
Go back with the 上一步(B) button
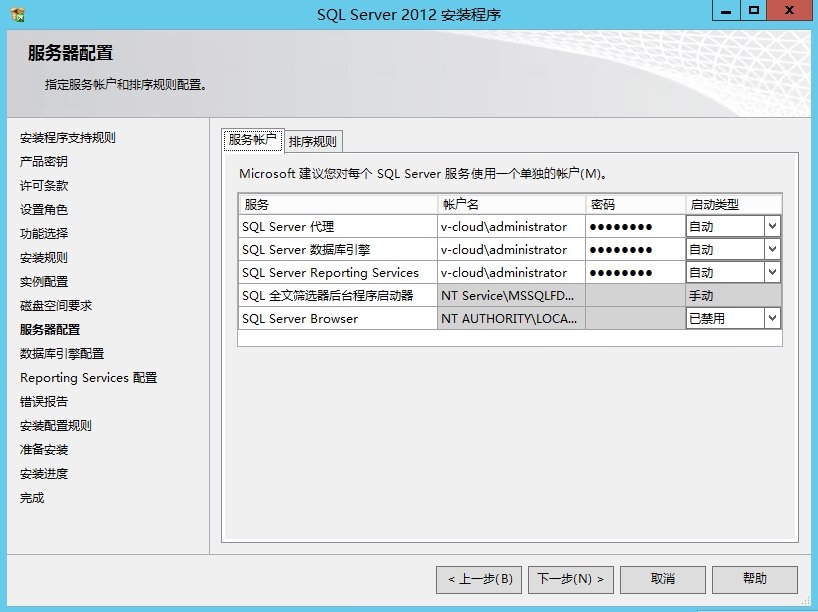point(479,580)
